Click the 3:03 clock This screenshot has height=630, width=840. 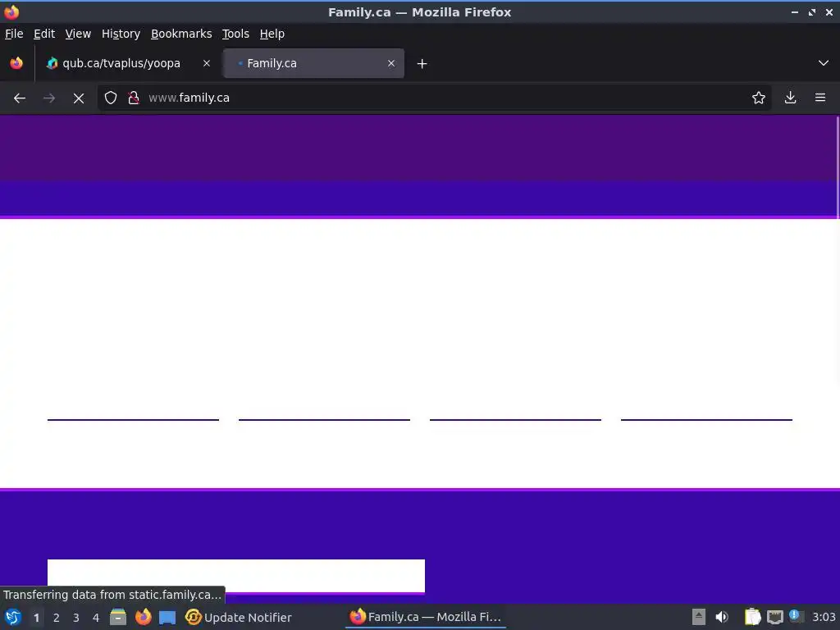tap(824, 617)
